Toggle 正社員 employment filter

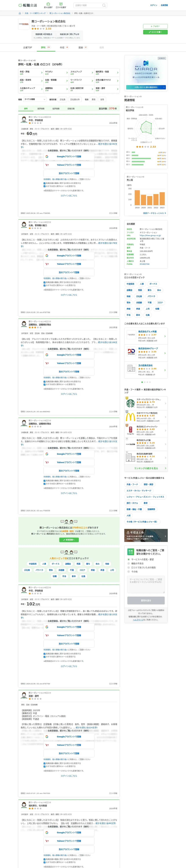coord(62,99)
